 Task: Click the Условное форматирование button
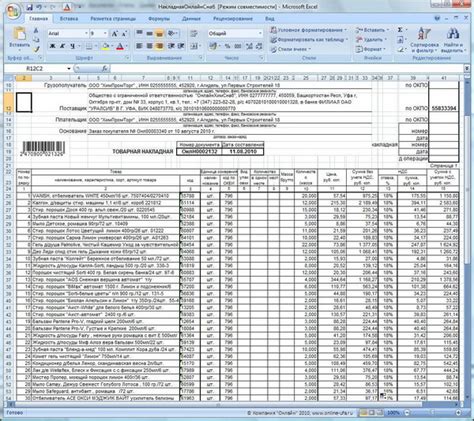click(309, 30)
